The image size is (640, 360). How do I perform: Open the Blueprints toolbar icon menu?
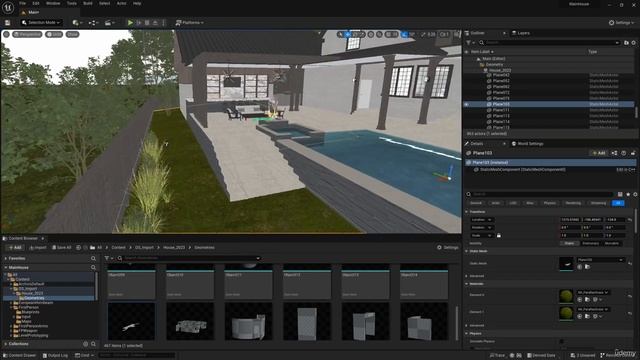93,23
